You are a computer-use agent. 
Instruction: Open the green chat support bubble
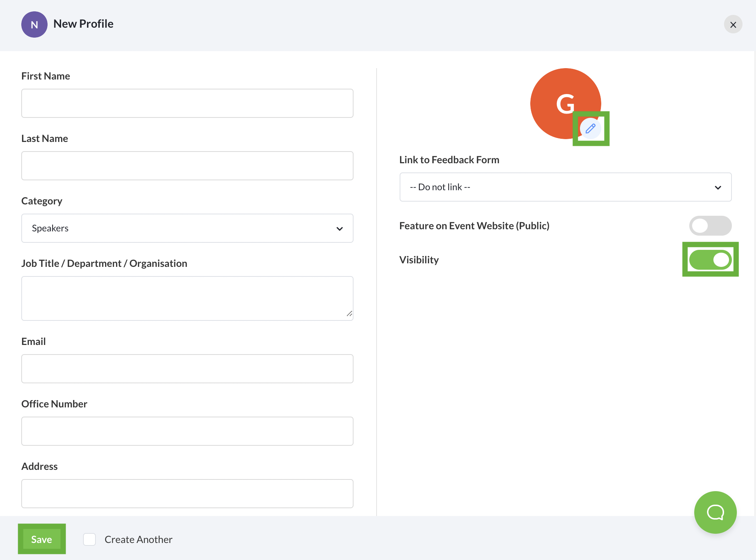(x=715, y=512)
